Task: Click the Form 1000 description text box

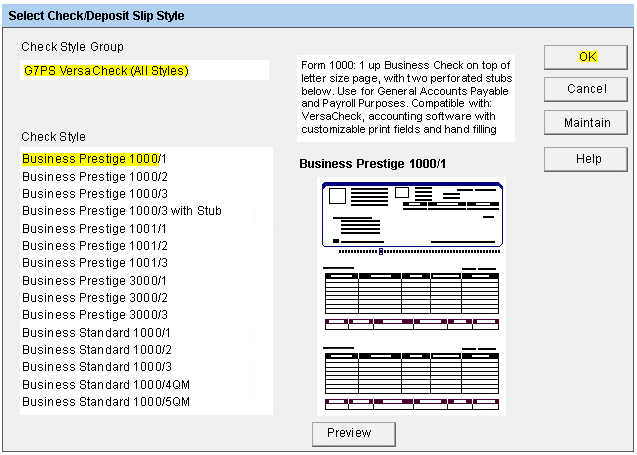Action: click(406, 98)
